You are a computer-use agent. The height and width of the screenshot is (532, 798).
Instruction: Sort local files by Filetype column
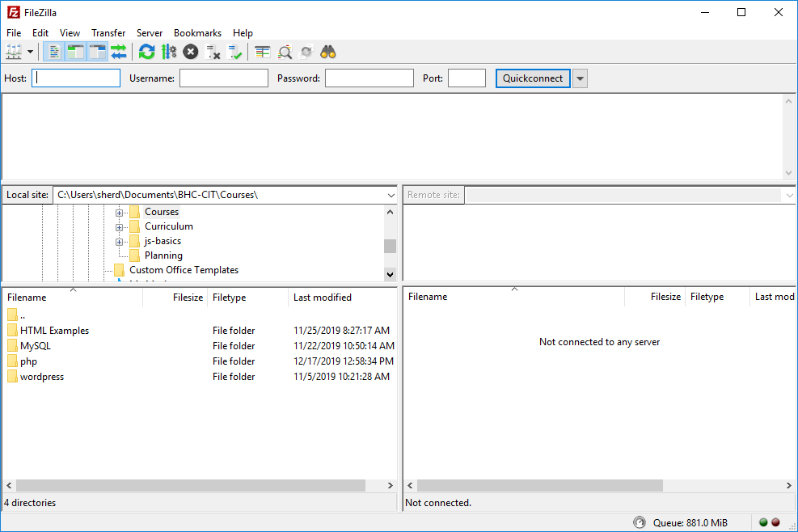point(248,298)
